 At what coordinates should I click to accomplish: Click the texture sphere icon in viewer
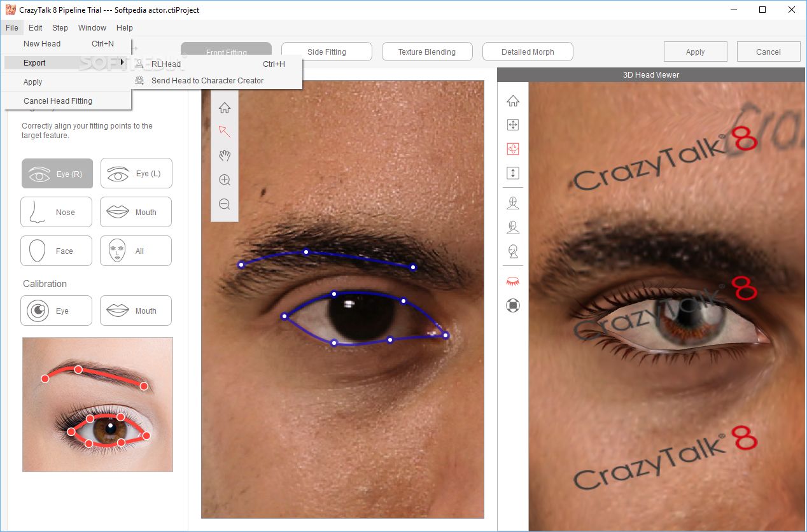coord(513,305)
